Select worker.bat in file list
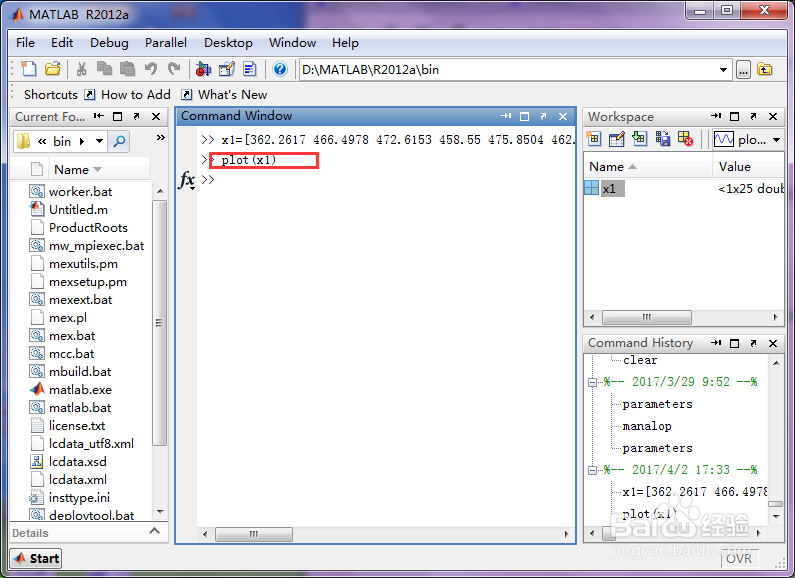 pyautogui.click(x=80, y=192)
